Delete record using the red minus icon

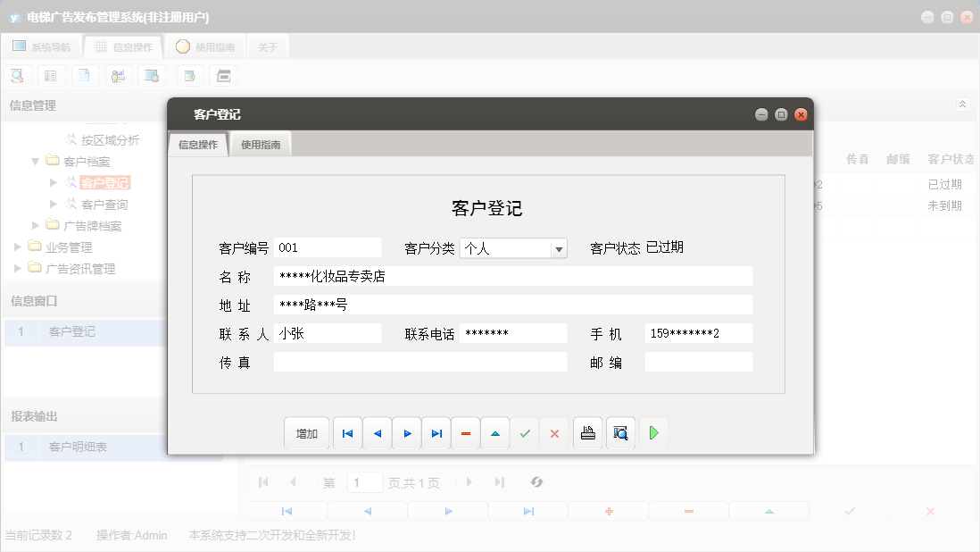pyautogui.click(x=465, y=432)
